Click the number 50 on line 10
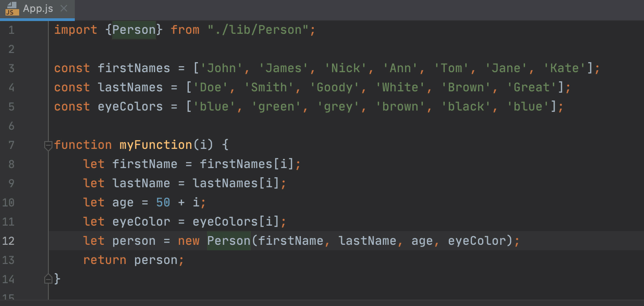Screen dimensions: 644x306 click(163, 202)
